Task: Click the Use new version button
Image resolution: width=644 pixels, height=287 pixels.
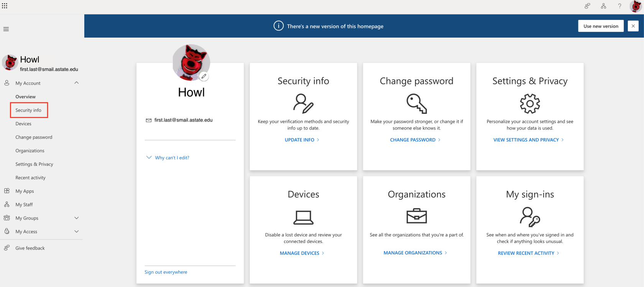Action: pyautogui.click(x=601, y=26)
